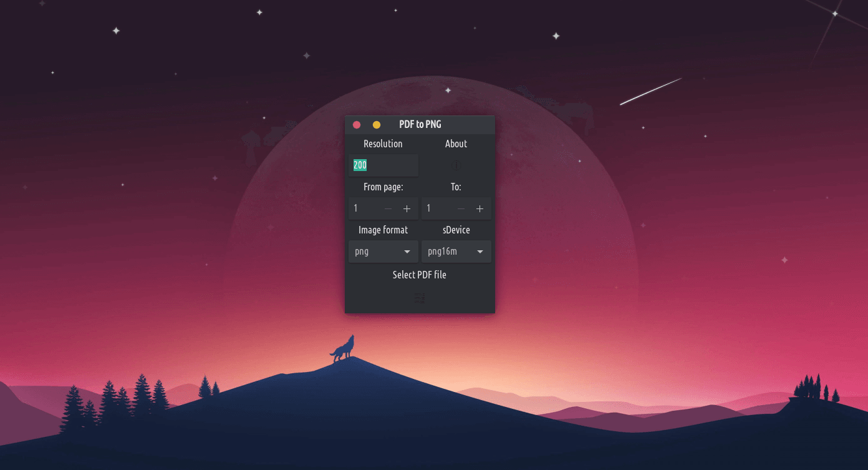The width and height of the screenshot is (868, 470).
Task: Focus the To page number field
Action: [x=438, y=208]
